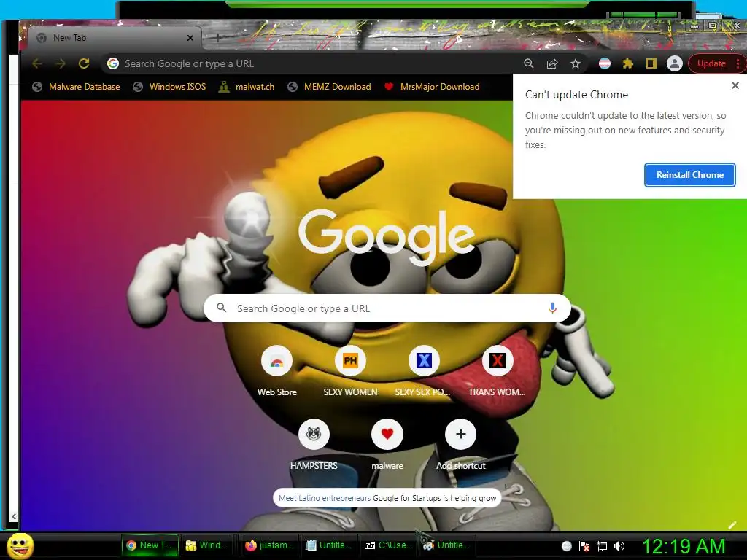Open a new tab with plus button
The image size is (747, 560).
pos(217,38)
